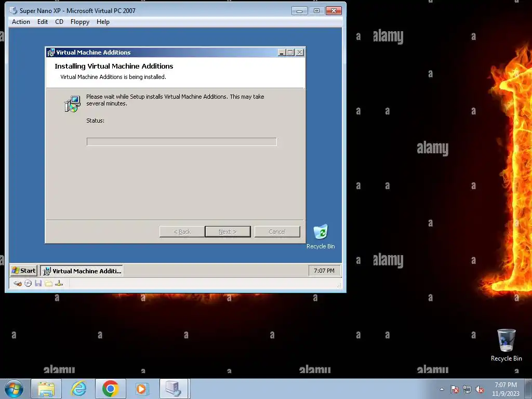532x399 pixels.
Task: Click the setup installer icon in dialog body
Action: tap(72, 103)
